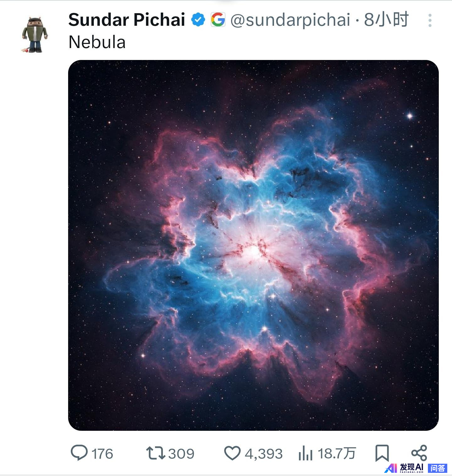The width and height of the screenshot is (452, 476).
Task: Retweet using the repost arrows icon
Action: click(x=156, y=453)
